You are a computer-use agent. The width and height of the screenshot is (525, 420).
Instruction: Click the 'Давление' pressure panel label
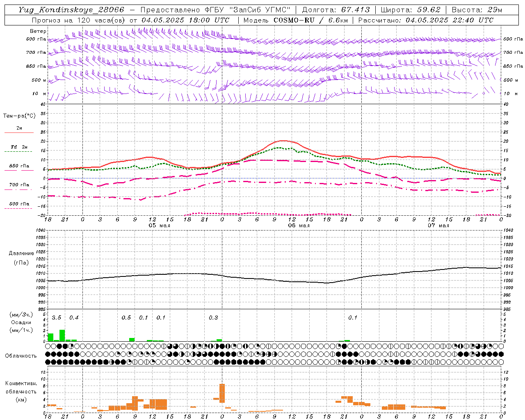coord(21,253)
